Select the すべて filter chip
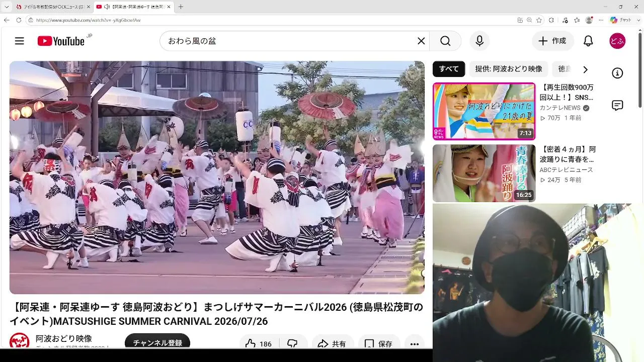 point(449,69)
